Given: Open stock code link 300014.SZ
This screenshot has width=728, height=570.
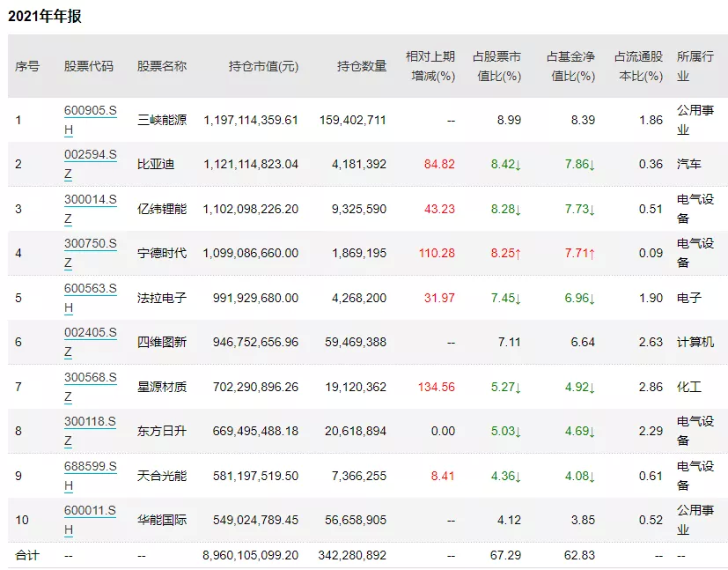Looking at the screenshot, I should [90, 209].
